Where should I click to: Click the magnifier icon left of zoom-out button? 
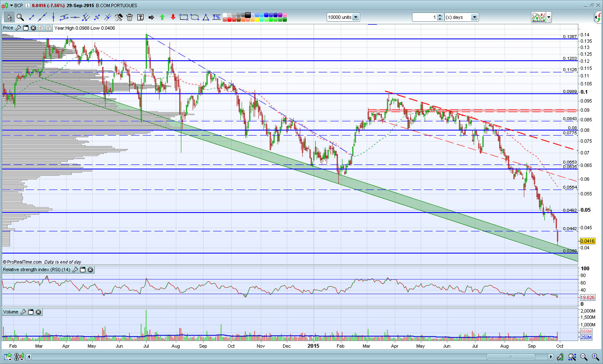click(572, 357)
